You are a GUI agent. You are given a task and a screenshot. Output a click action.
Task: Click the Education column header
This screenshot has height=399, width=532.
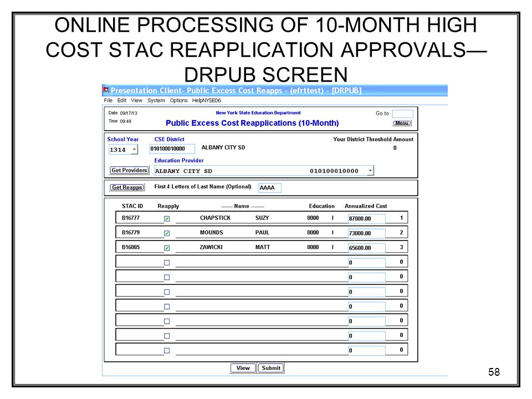pos(321,206)
